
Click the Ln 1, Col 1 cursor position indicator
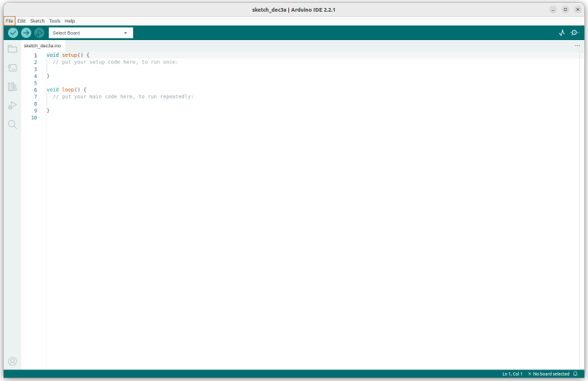[512, 374]
